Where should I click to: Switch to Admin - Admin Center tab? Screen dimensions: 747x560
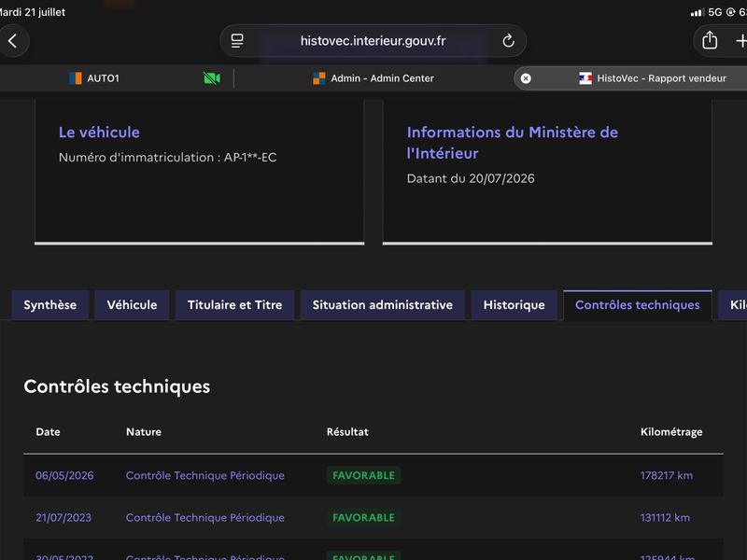[x=373, y=78]
